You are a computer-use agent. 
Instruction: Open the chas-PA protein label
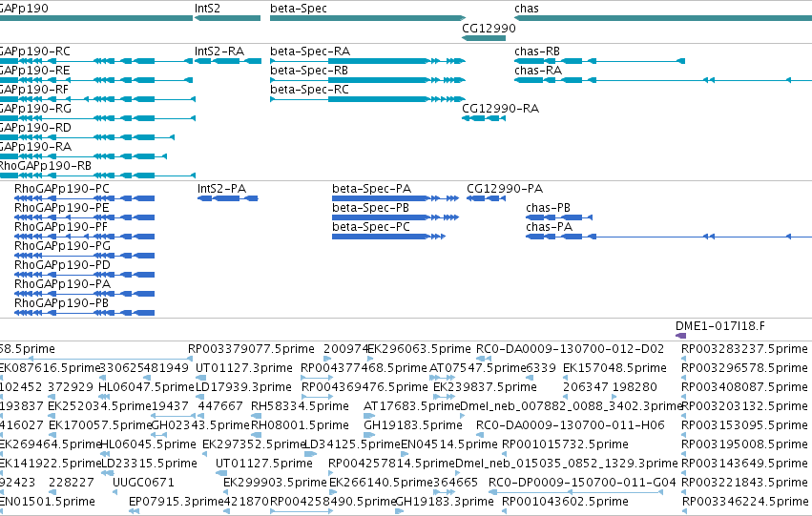(550, 227)
